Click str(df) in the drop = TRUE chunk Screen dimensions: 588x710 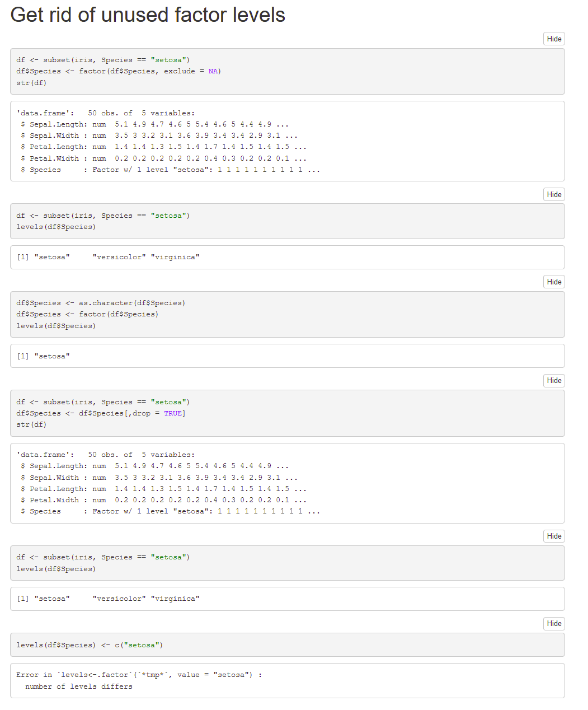[31, 424]
